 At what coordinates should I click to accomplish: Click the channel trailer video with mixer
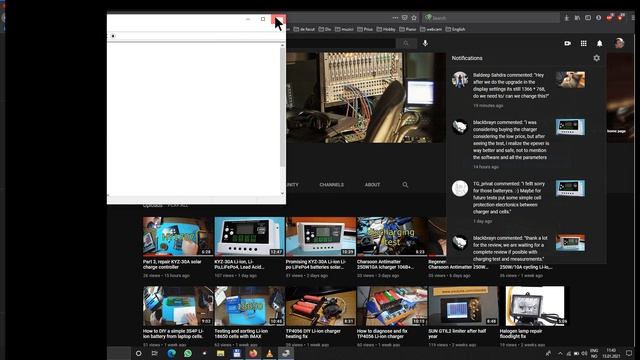[x=365, y=97]
